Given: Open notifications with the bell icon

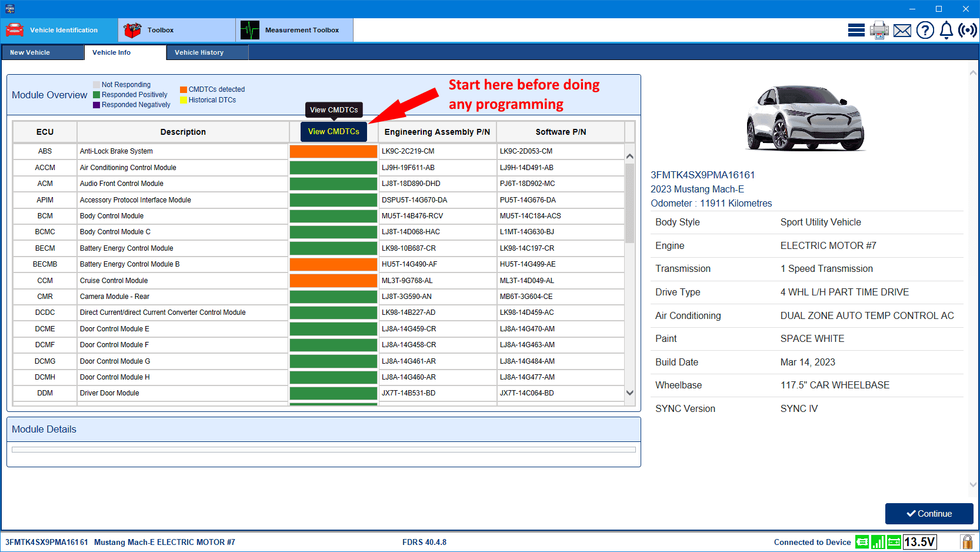Looking at the screenshot, I should pos(946,29).
